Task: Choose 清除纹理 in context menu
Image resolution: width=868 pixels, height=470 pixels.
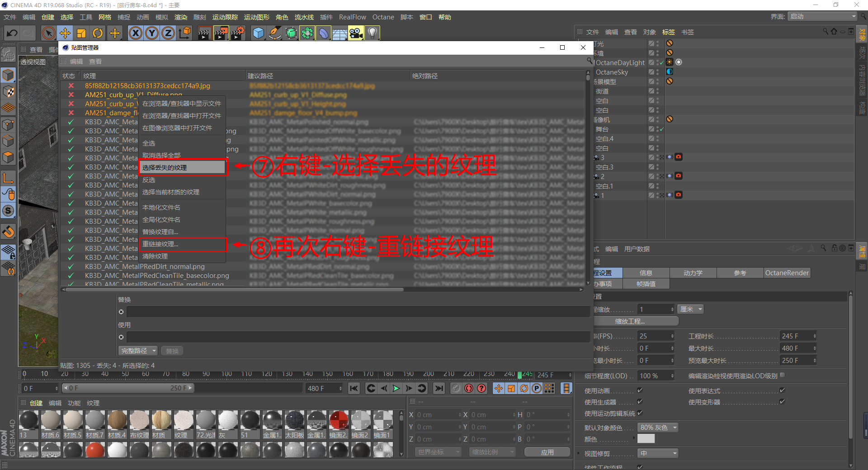Action: pos(182,256)
